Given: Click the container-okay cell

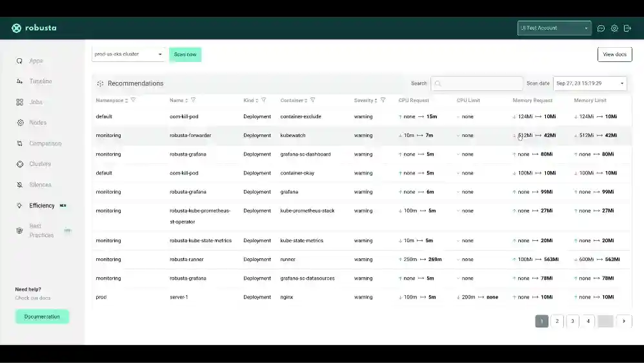Looking at the screenshot, I should [x=297, y=173].
